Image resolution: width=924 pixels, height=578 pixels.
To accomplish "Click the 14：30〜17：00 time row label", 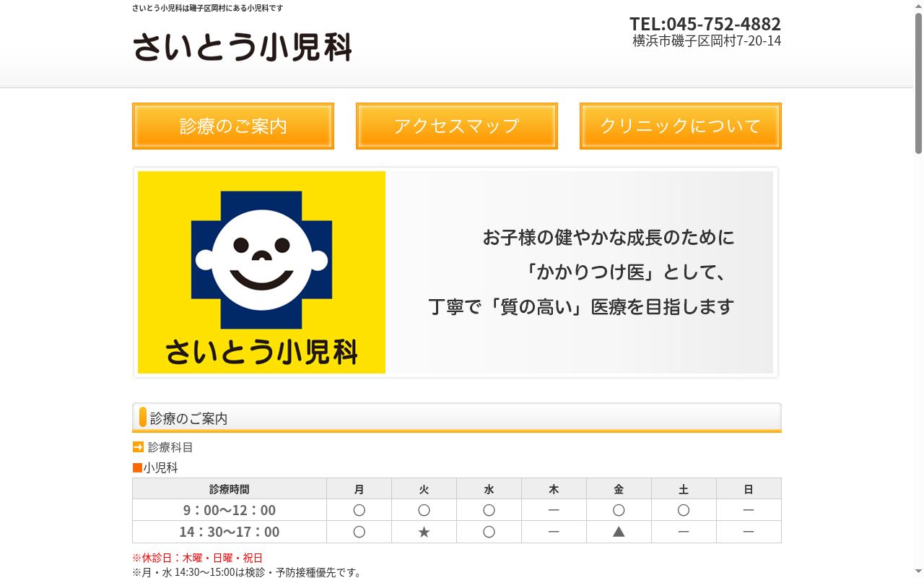I will 230,532.
